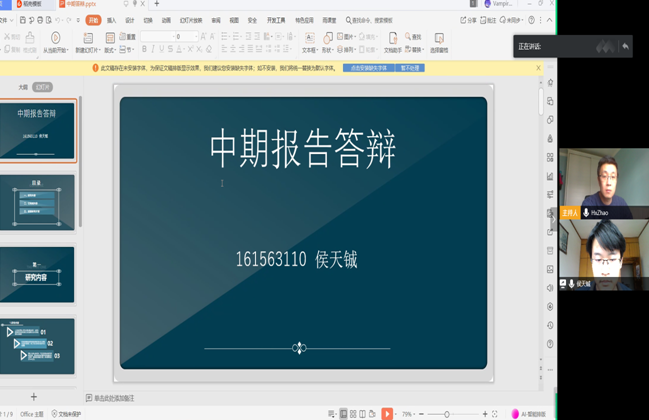This screenshot has height=420, width=649.
Task: Toggle italic text formatting
Action: tap(156, 49)
